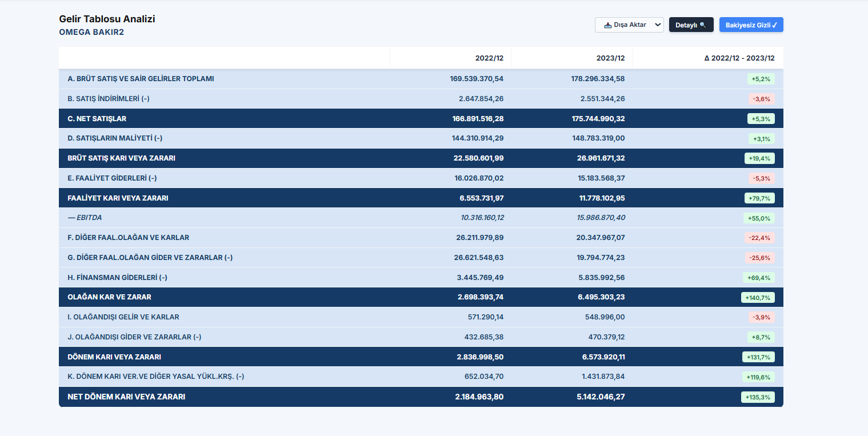
Task: Click the 169.539.370,54 value cell
Action: pos(477,79)
